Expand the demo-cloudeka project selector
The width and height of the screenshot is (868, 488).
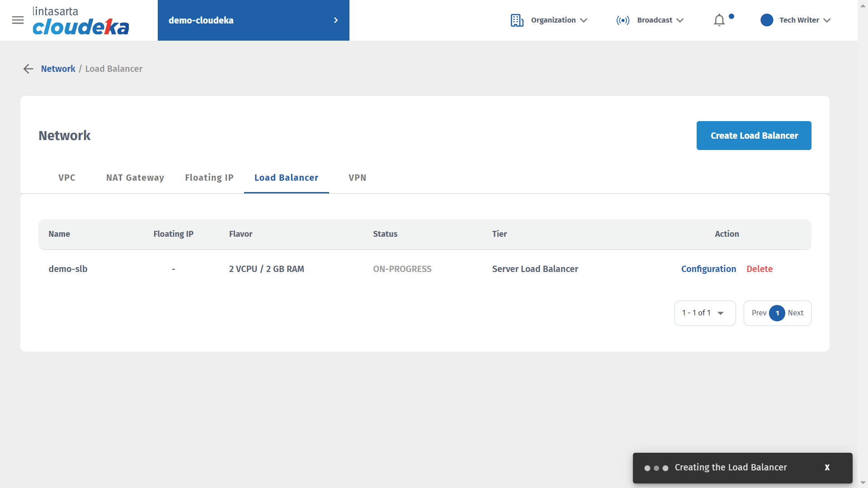pos(253,20)
